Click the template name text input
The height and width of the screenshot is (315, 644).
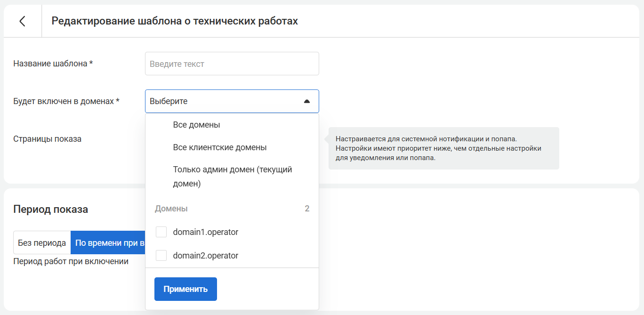pyautogui.click(x=232, y=64)
